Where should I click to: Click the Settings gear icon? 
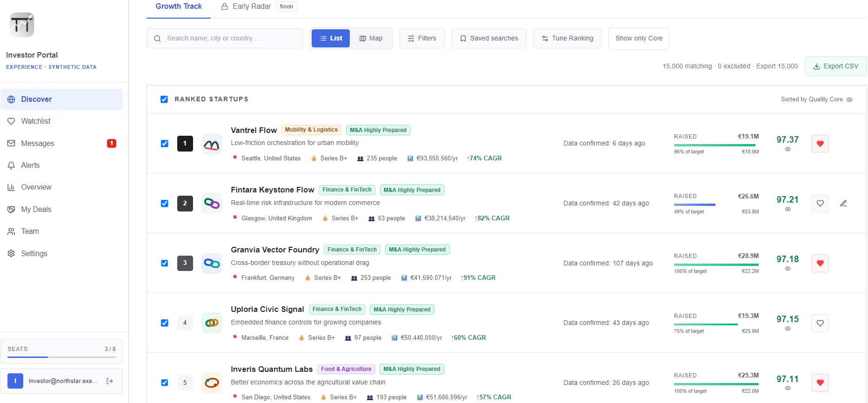pyautogui.click(x=11, y=253)
